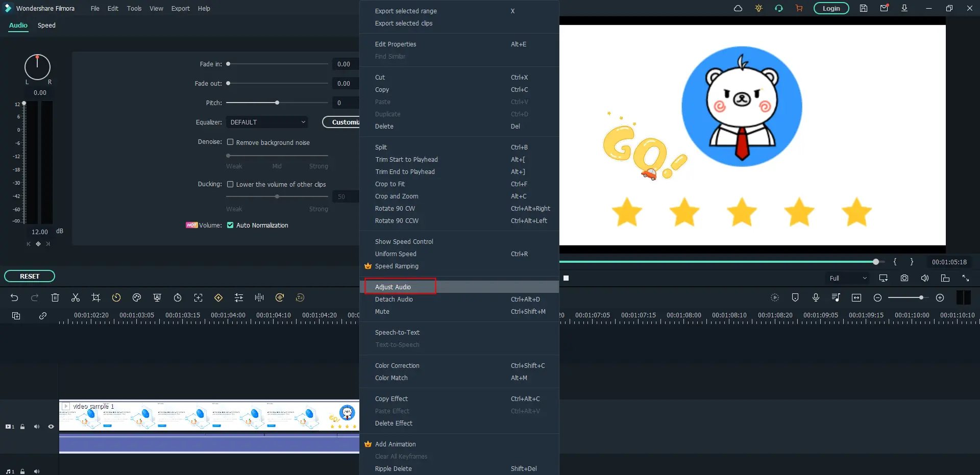Screen dimensions: 980x475
Task: Open the Speed control icon
Action: (x=116, y=297)
